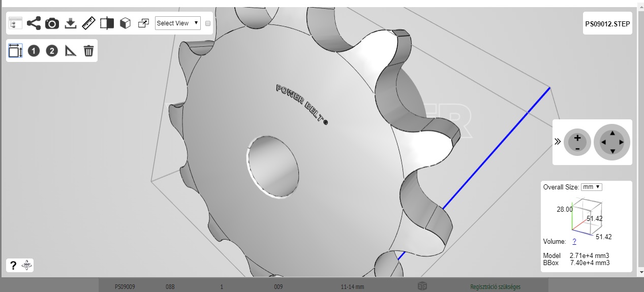Pan view left with the left arrow
This screenshot has height=292, width=644.
pos(603,143)
